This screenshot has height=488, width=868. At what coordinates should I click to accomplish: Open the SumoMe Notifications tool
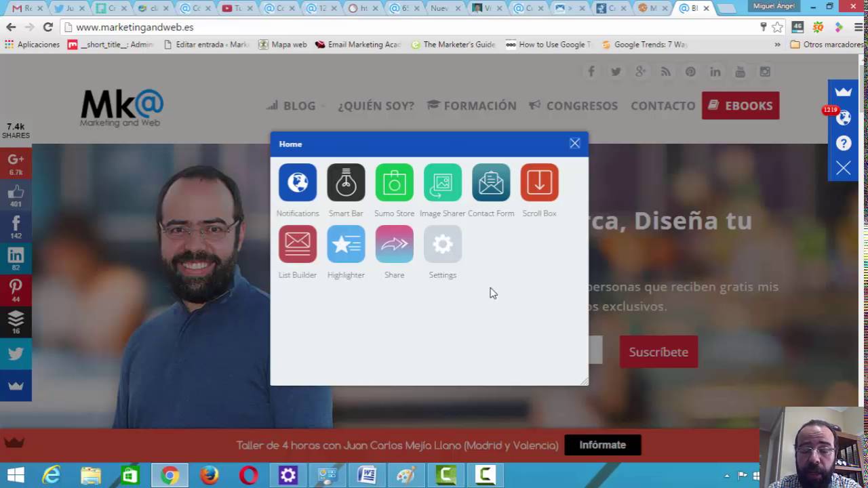coord(297,182)
